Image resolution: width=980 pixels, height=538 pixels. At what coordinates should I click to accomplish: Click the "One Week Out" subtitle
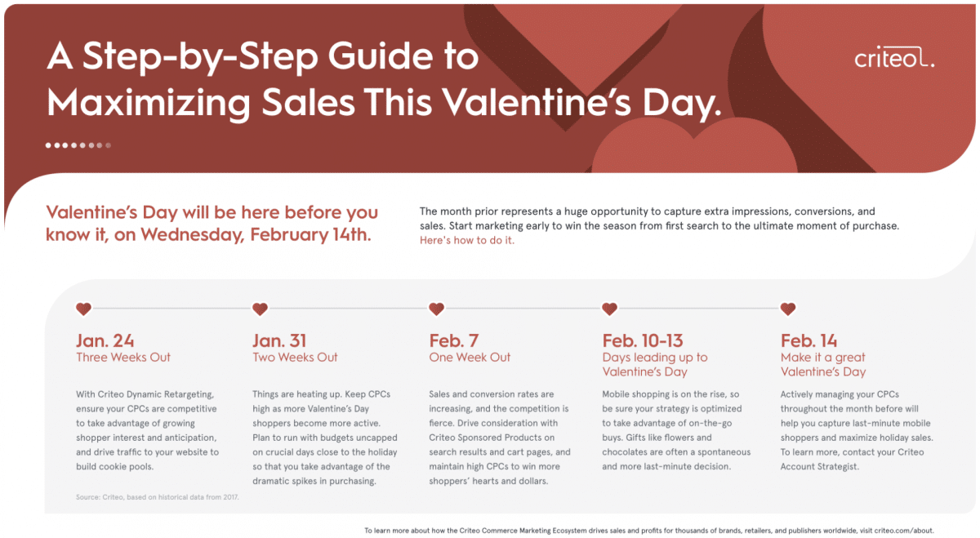[x=470, y=358]
